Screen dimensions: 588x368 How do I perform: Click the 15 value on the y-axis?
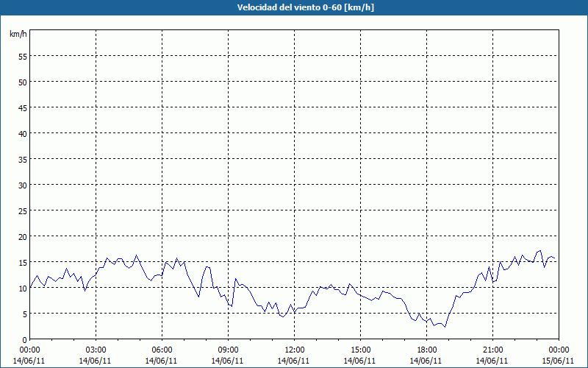coord(23,263)
